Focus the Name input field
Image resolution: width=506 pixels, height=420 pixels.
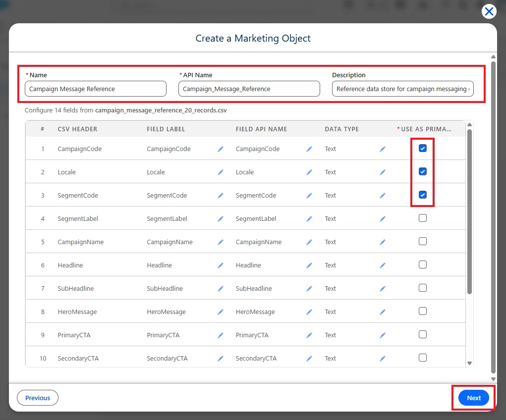[x=96, y=89]
